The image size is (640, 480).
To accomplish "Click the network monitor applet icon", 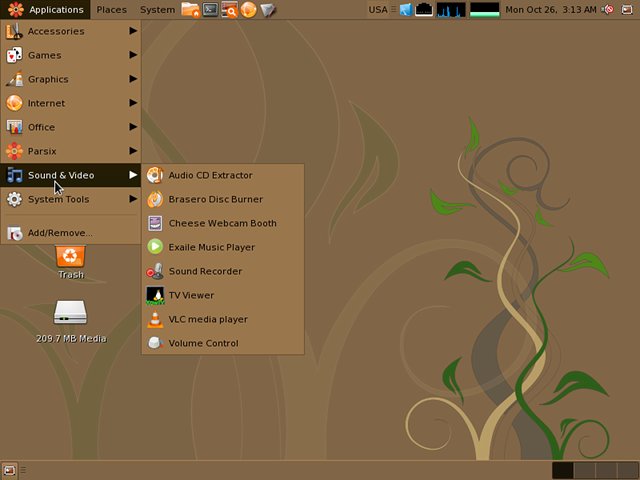I will [x=424, y=9].
